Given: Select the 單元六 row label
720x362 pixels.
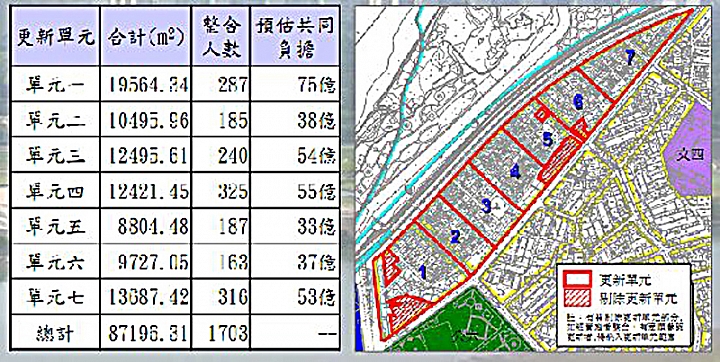Looking at the screenshot, I should pos(56,262).
